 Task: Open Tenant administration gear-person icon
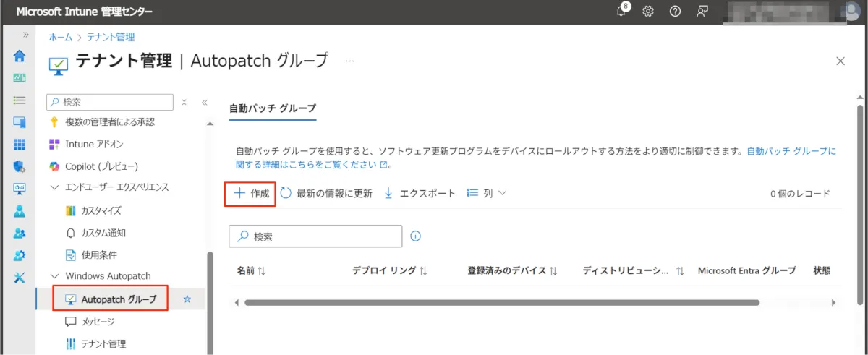click(x=20, y=255)
